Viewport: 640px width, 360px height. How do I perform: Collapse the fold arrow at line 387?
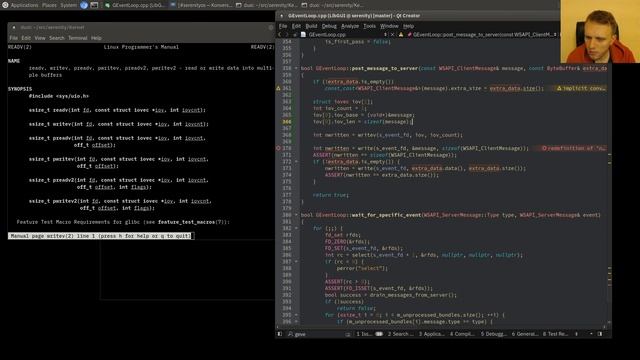tap(296, 262)
